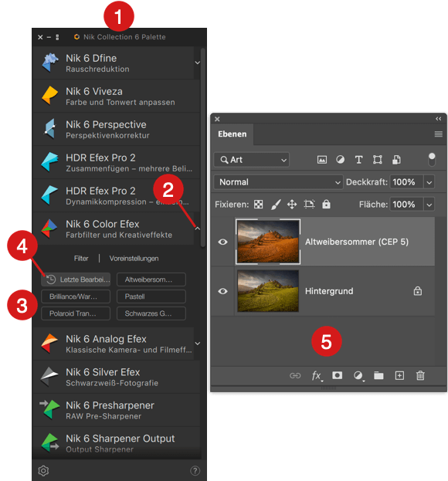Switch to the Ebenen tab
This screenshot has width=448, height=481.
(232, 134)
